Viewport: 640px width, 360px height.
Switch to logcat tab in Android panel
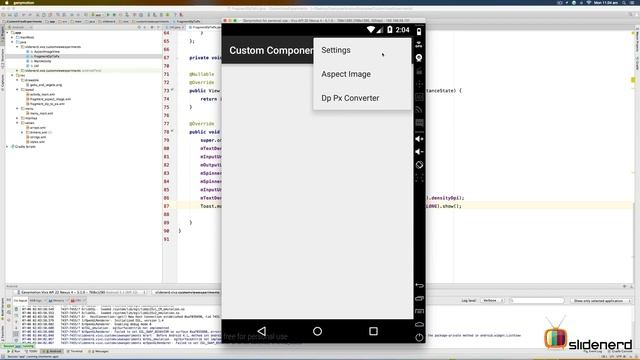pos(20,301)
